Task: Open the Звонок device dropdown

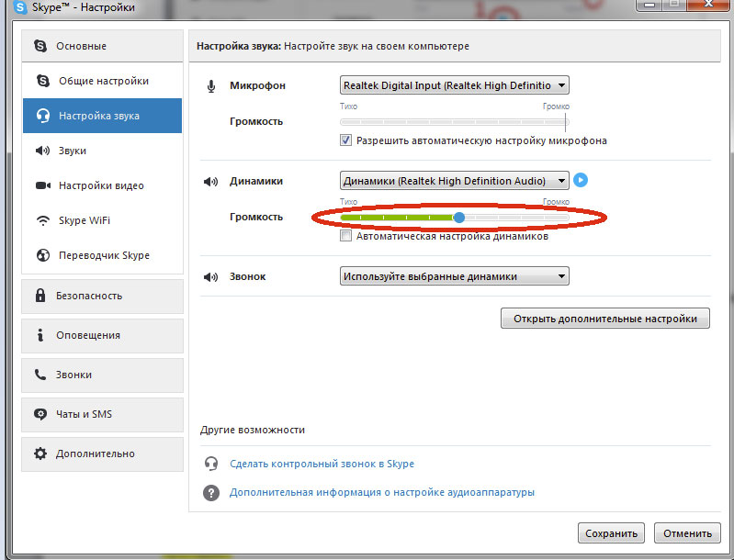Action: click(455, 276)
